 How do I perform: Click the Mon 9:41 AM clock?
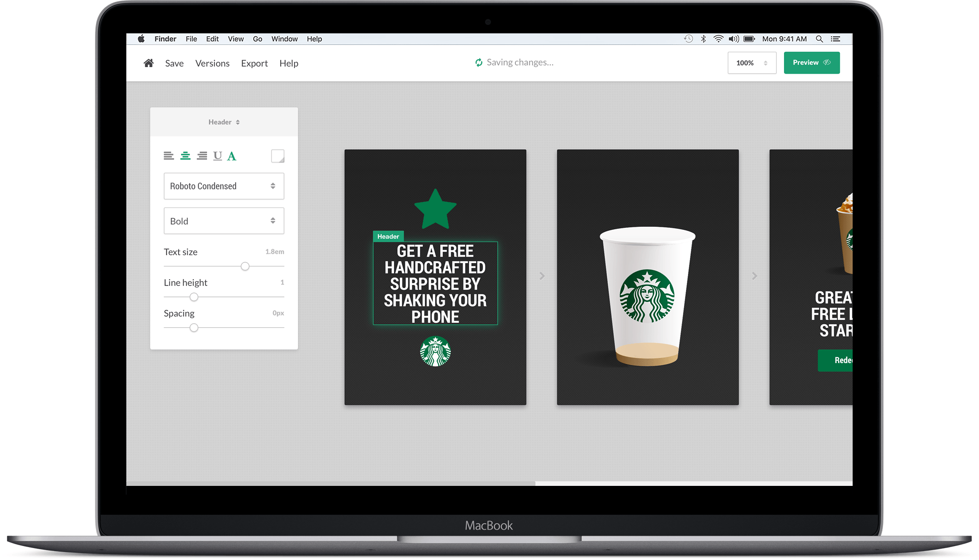click(x=784, y=39)
